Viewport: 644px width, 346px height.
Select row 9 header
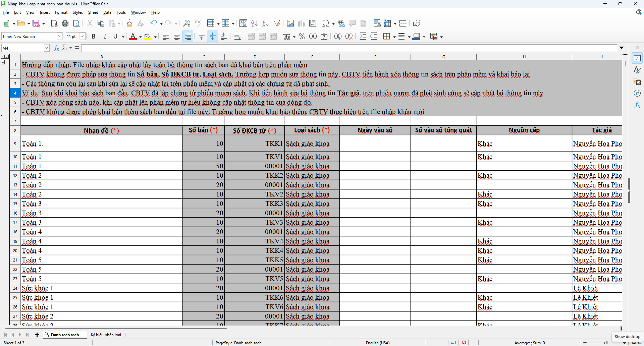click(15, 143)
